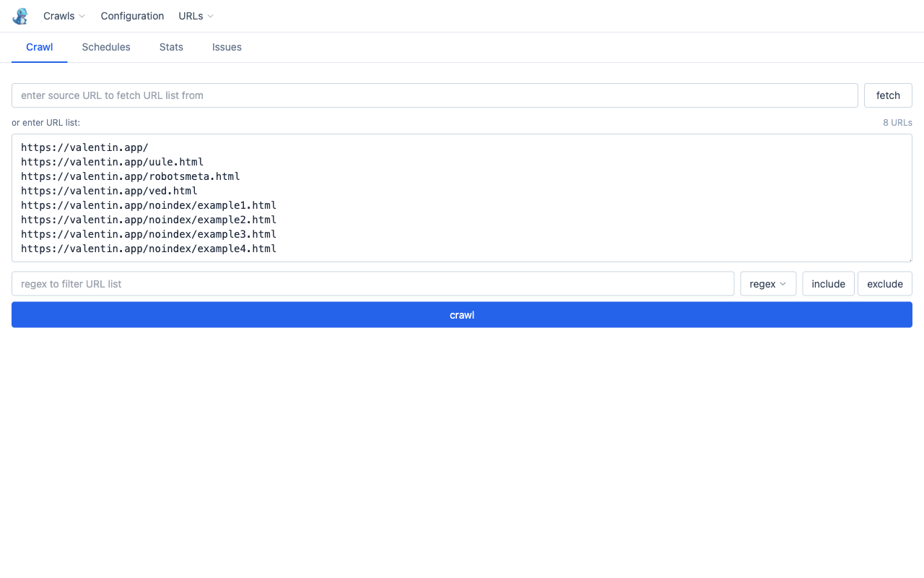924x578 pixels.
Task: Click the 'or enter URL list:' label
Action: (45, 123)
